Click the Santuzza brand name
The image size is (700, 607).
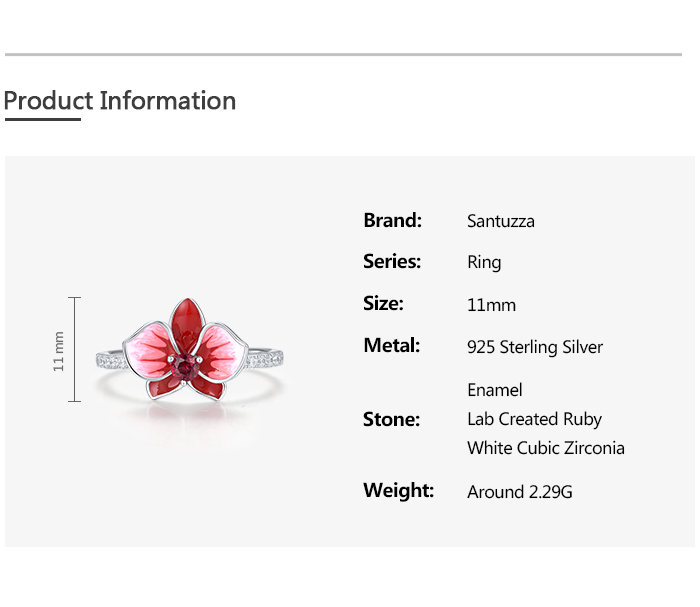[x=500, y=221]
